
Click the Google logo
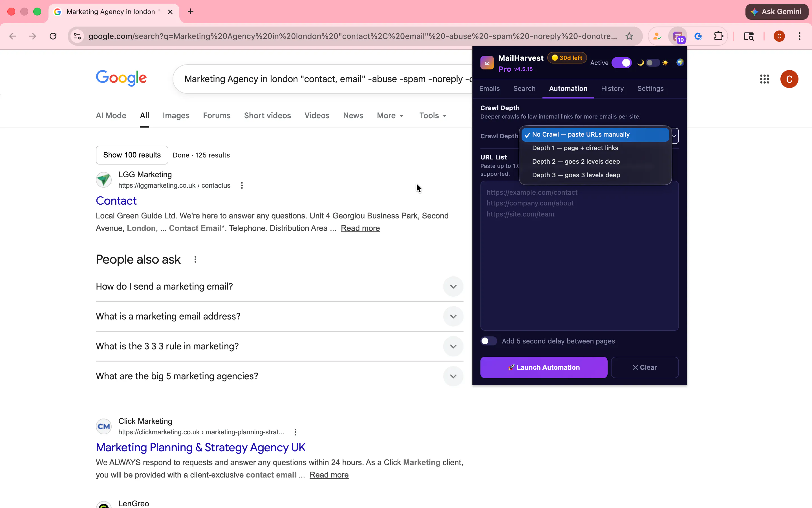pos(122,78)
